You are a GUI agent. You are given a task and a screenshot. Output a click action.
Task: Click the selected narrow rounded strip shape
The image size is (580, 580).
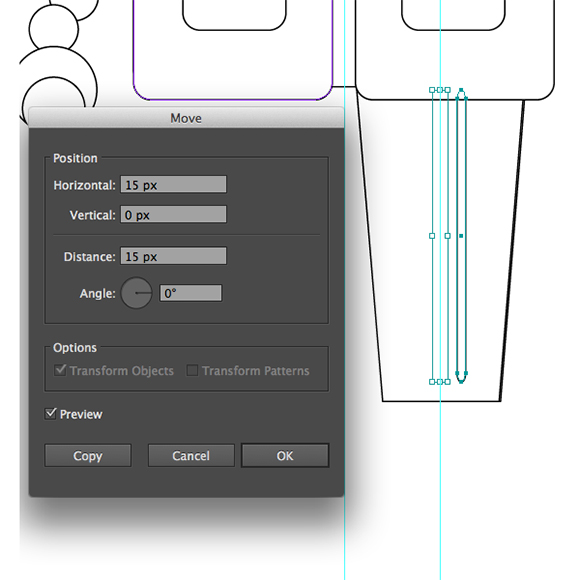click(461, 236)
